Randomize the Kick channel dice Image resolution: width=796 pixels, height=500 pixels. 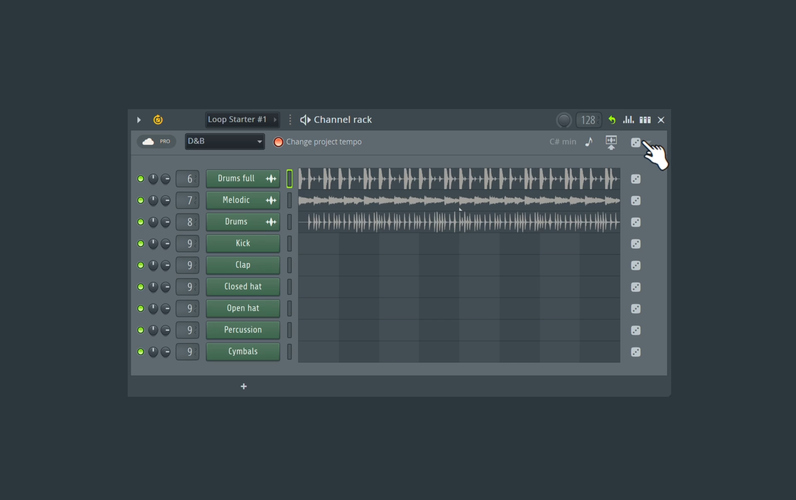[636, 244]
